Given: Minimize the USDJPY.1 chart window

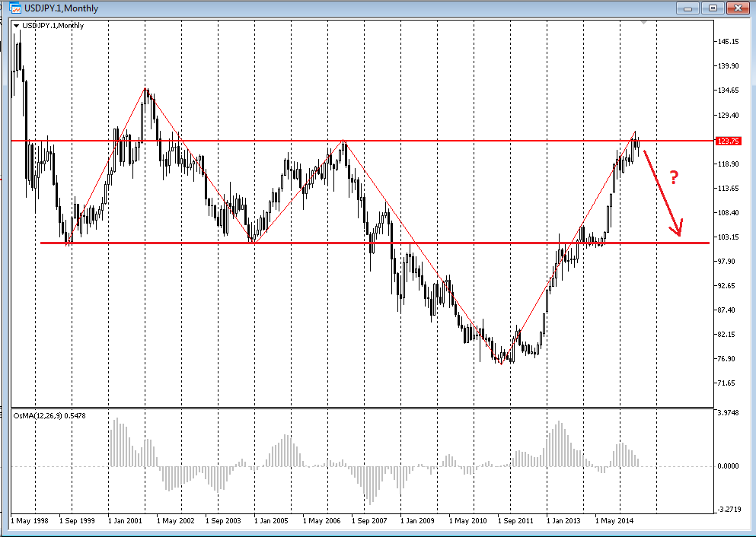Looking at the screenshot, I should 687,8.
